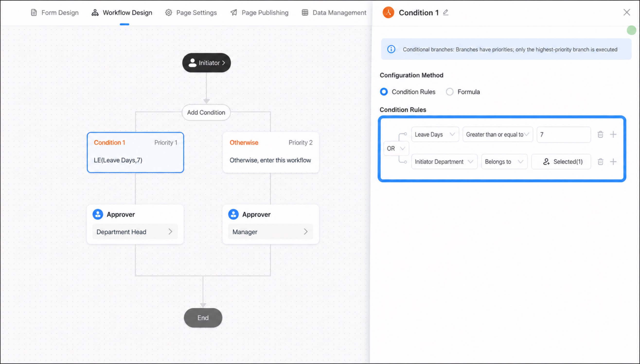640x364 pixels.
Task: Select the Formula radio button
Action: [449, 92]
